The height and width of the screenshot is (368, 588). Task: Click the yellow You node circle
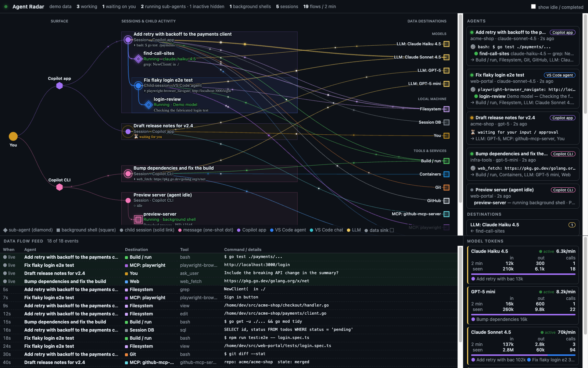point(13,137)
